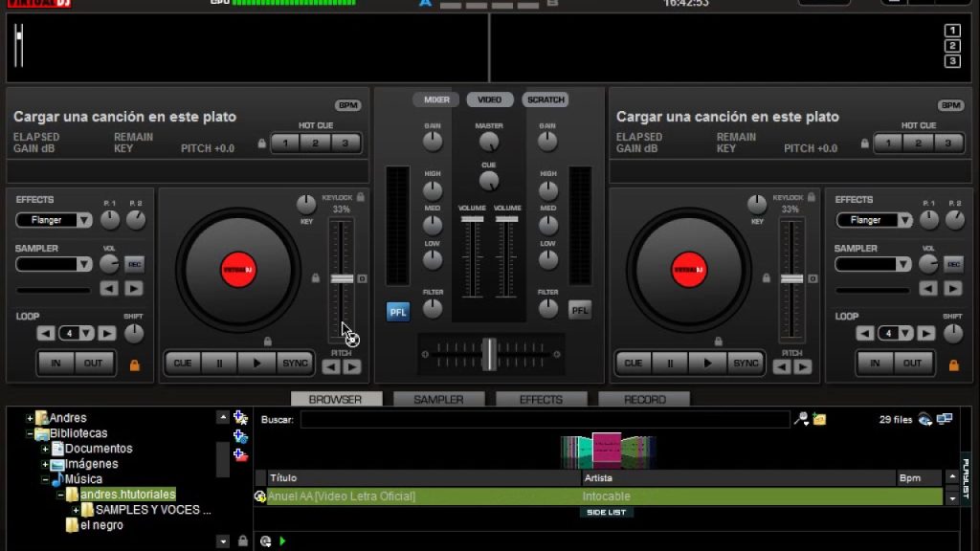The width and height of the screenshot is (980, 551).
Task: Toggle PFL on the right channel
Action: click(x=579, y=311)
